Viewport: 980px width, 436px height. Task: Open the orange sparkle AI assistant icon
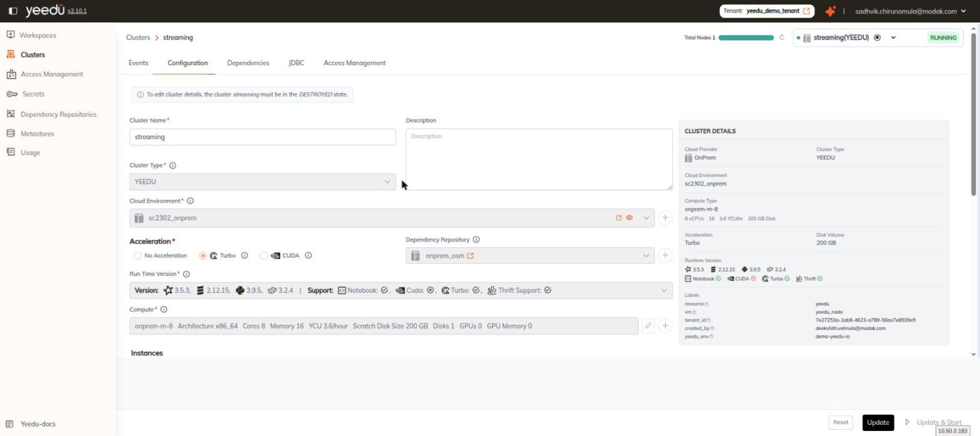[x=830, y=11]
